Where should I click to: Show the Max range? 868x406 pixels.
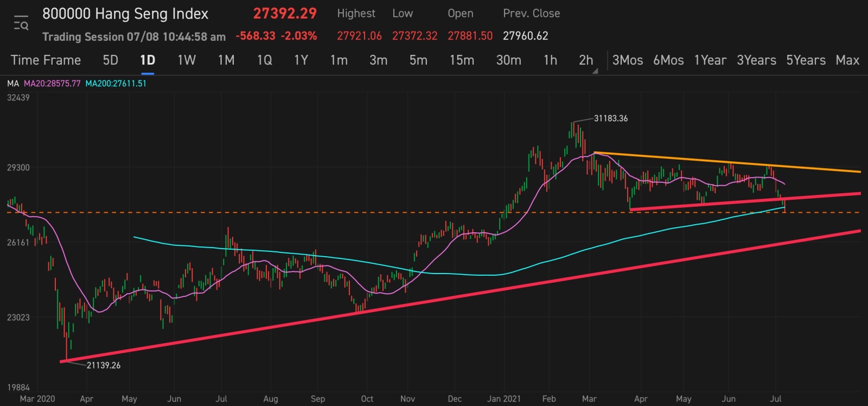pyautogui.click(x=847, y=60)
